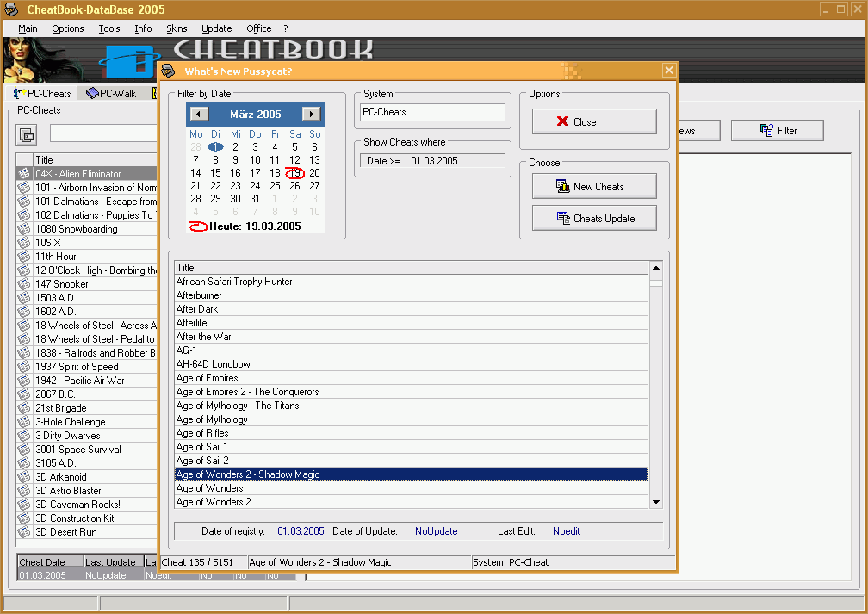Click the red circle next to Heute

click(199, 226)
